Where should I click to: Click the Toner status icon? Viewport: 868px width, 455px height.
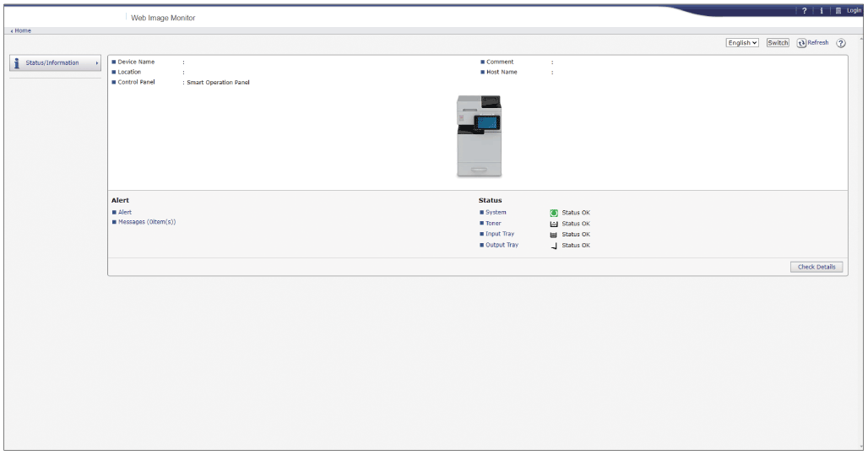point(554,224)
